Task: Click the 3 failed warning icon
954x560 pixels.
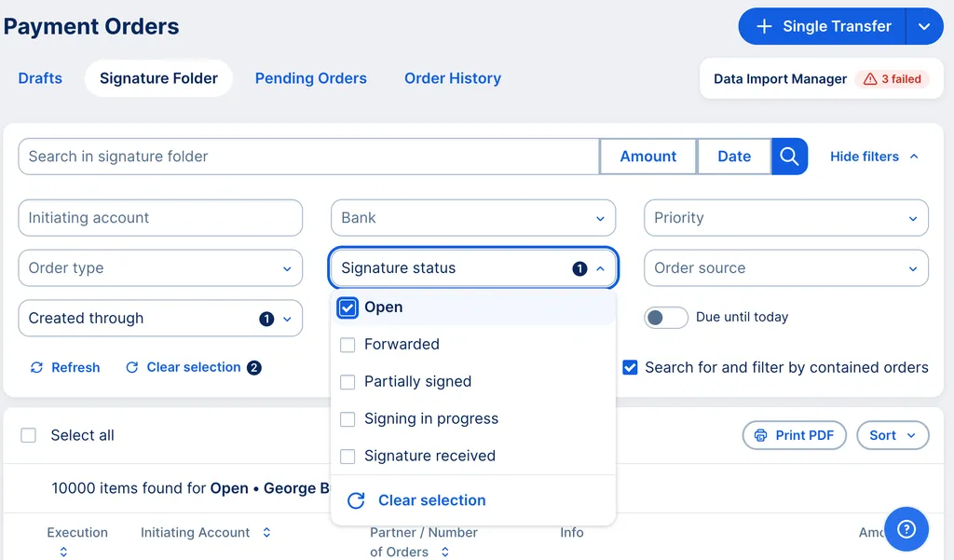Action: point(868,79)
